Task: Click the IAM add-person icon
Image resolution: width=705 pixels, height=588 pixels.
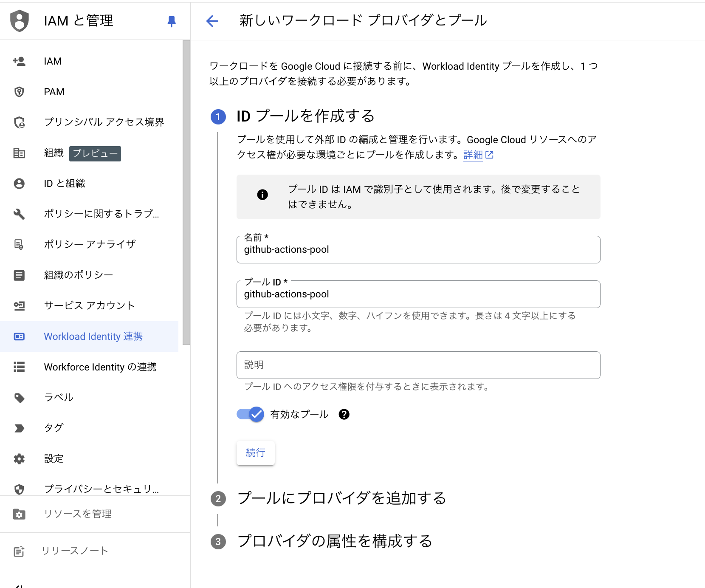Action: click(19, 61)
